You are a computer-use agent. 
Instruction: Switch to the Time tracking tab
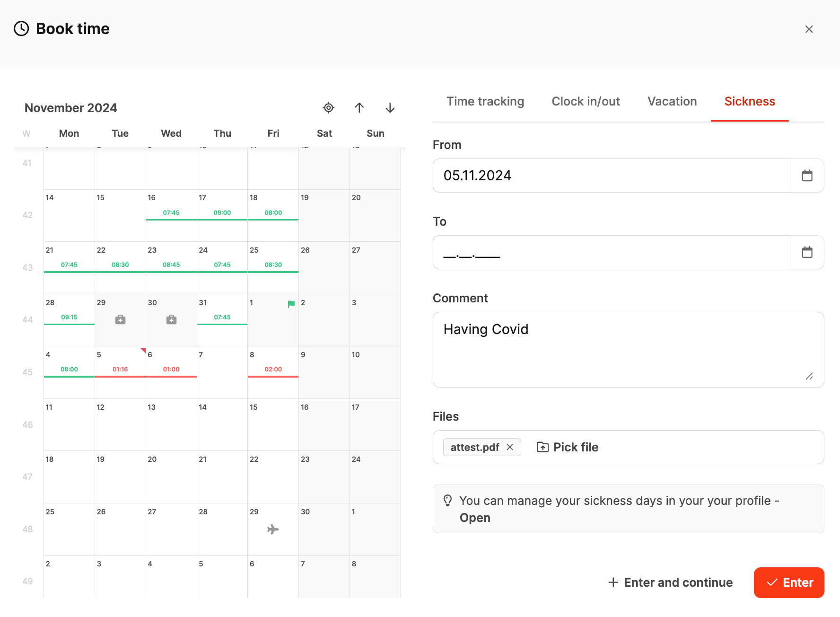click(x=485, y=102)
